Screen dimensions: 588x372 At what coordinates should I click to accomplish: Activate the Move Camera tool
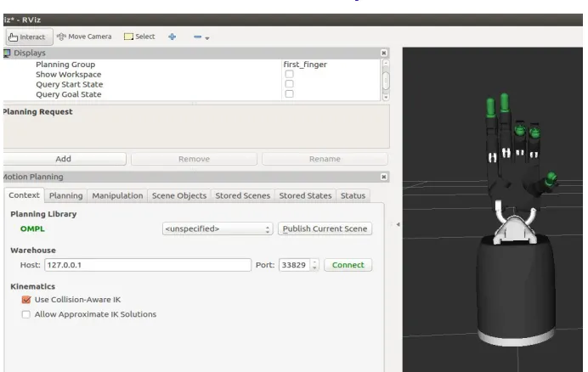(x=84, y=37)
